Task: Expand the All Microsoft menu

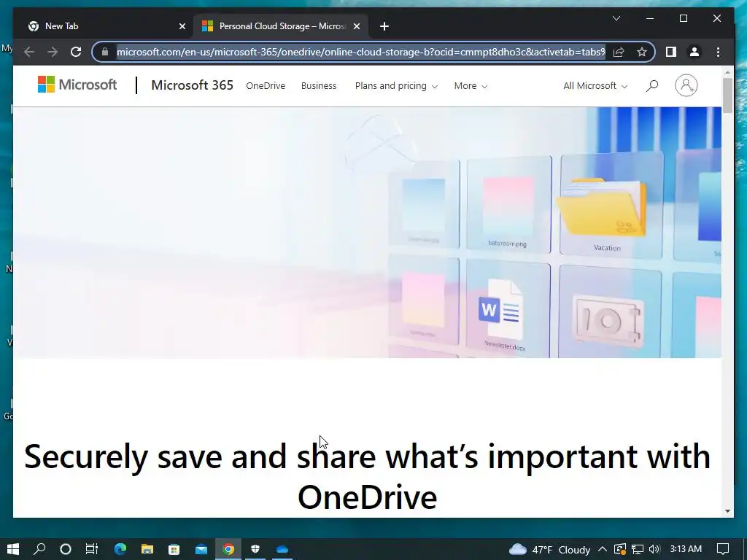Action: click(x=595, y=86)
